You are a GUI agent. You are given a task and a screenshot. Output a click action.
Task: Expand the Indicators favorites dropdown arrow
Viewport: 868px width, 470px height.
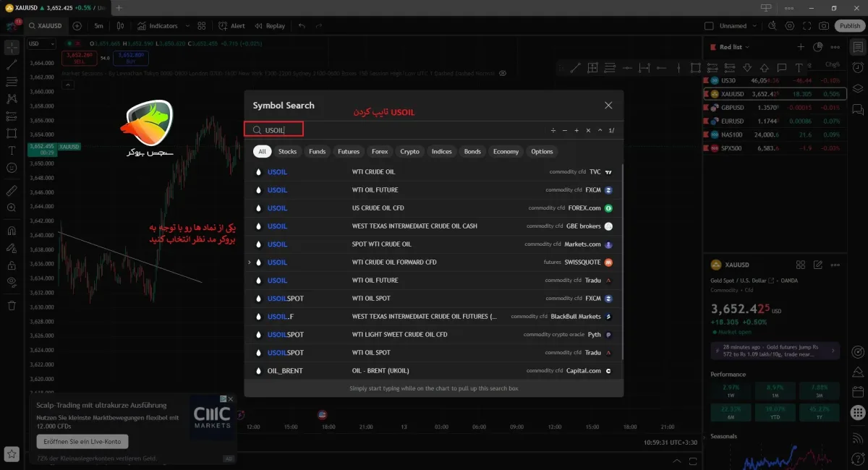point(186,26)
